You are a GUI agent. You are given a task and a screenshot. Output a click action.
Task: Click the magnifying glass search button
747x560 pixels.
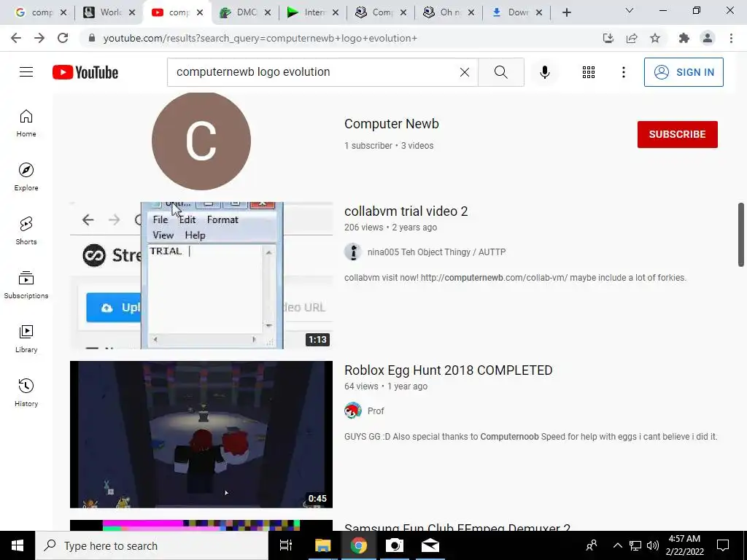coord(500,72)
